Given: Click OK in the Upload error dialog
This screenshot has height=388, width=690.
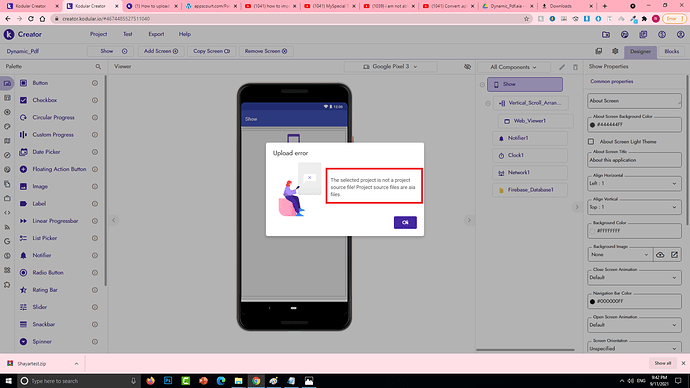Looking at the screenshot, I should click(405, 223).
